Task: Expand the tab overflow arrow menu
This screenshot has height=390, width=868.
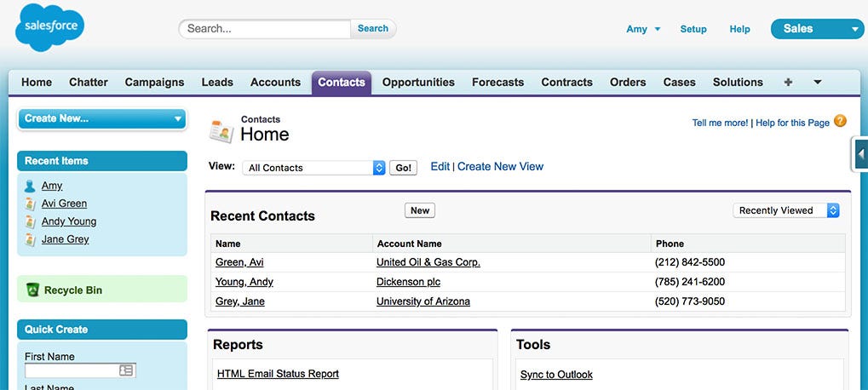Action: (x=818, y=83)
